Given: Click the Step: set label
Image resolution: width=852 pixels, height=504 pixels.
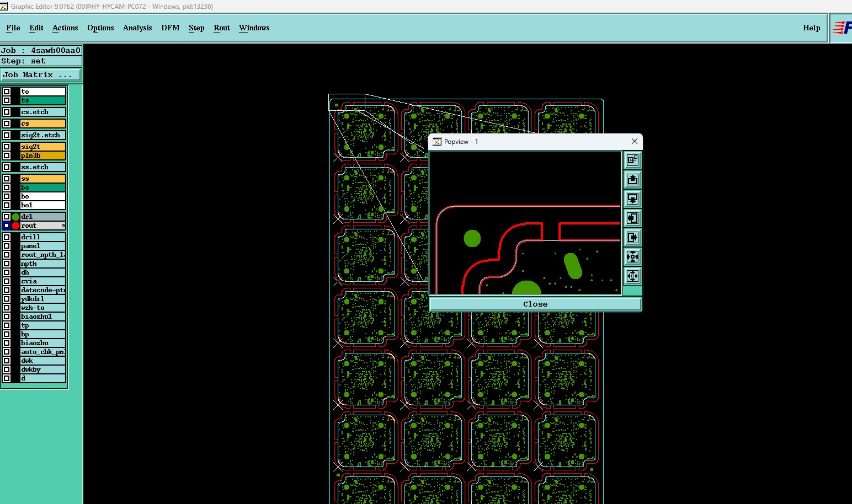Looking at the screenshot, I should click(x=41, y=61).
